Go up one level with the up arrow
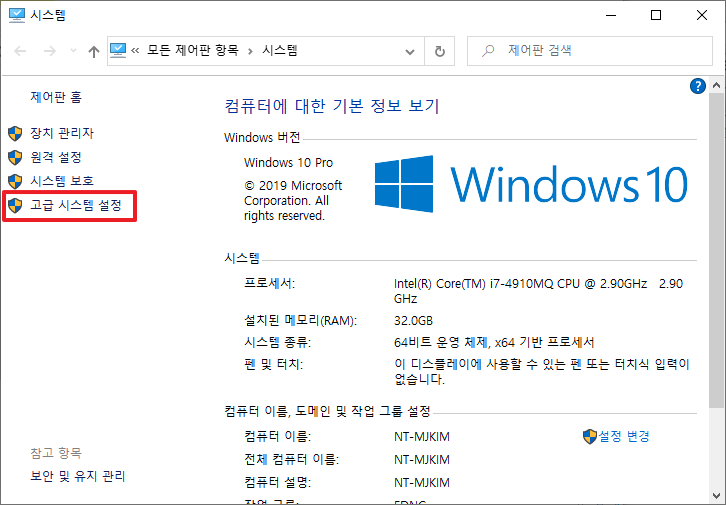This screenshot has width=726, height=505. [93, 51]
